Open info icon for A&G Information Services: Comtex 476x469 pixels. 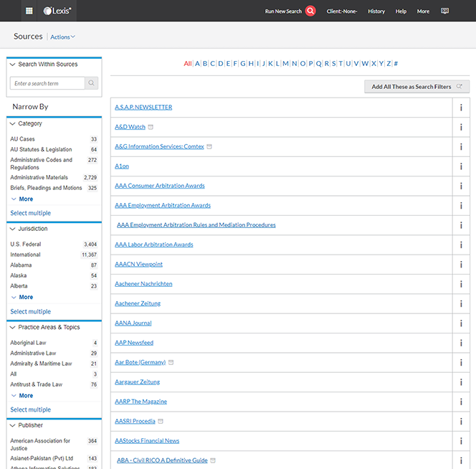461,147
